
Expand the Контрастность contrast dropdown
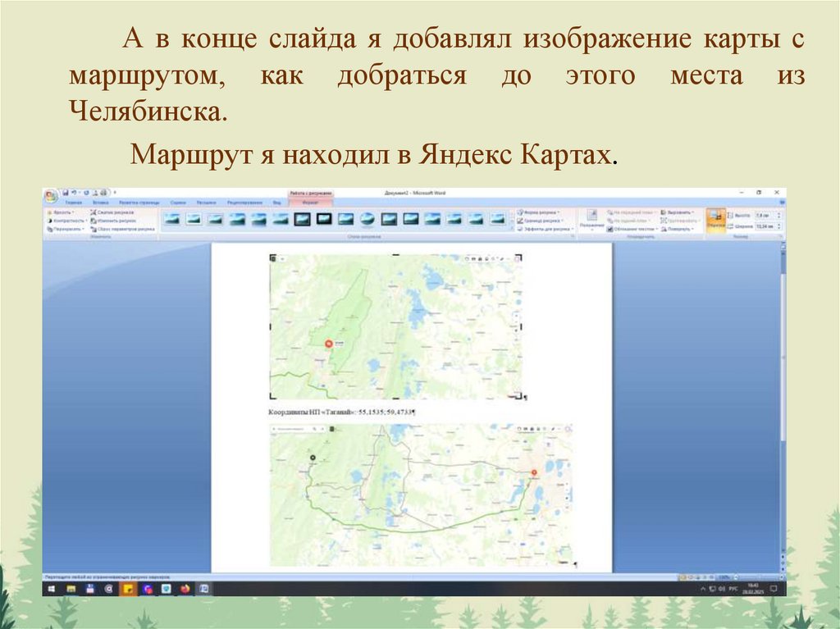(x=67, y=221)
